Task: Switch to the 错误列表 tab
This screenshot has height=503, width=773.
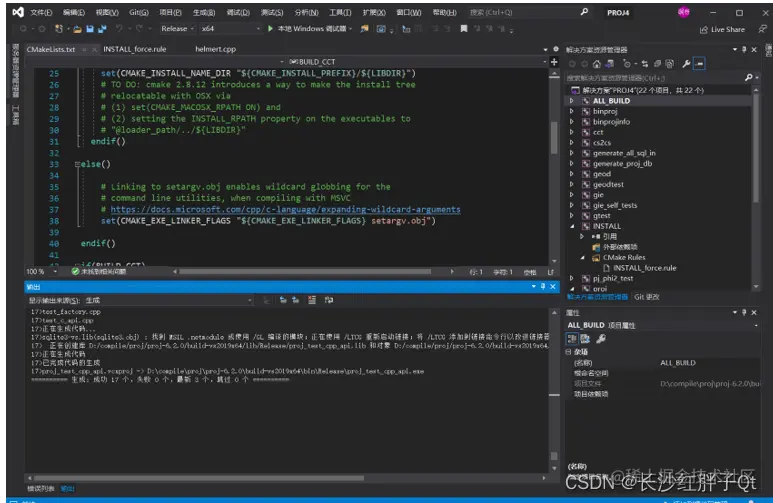Action: pyautogui.click(x=41, y=489)
